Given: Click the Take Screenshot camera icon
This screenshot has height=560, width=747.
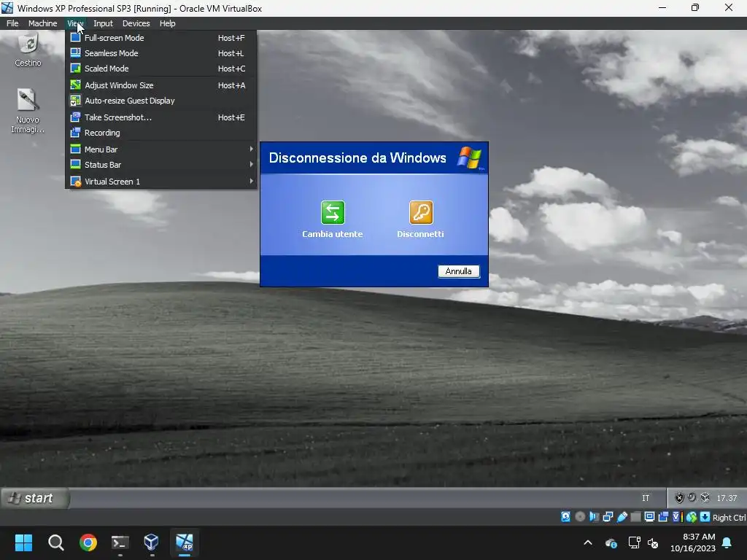Looking at the screenshot, I should click(75, 117).
